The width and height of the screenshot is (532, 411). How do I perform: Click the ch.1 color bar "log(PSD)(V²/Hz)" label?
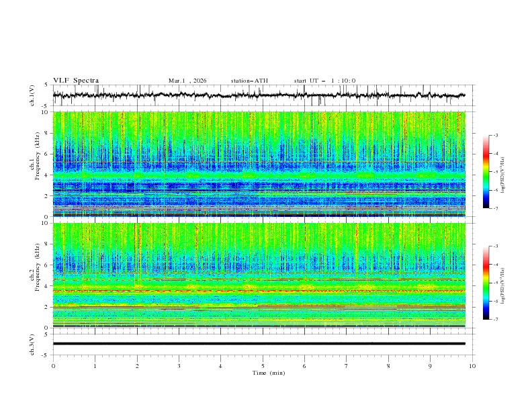[x=502, y=175]
